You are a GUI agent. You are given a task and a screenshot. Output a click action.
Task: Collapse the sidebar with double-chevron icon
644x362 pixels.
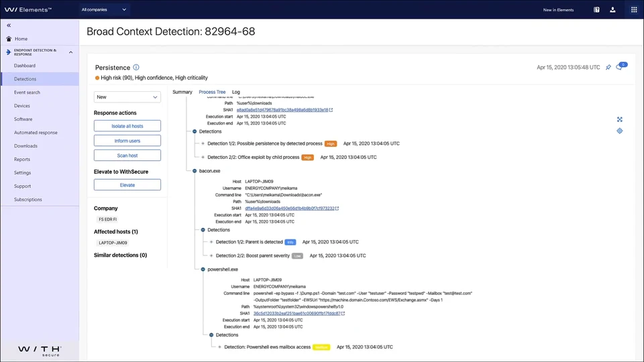click(9, 25)
